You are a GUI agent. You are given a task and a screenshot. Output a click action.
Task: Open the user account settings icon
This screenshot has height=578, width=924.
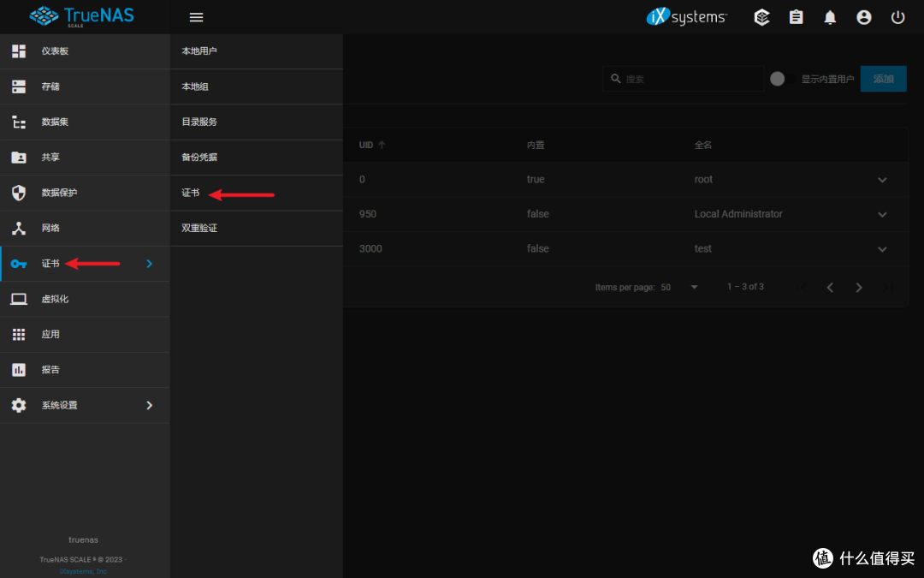tap(864, 17)
